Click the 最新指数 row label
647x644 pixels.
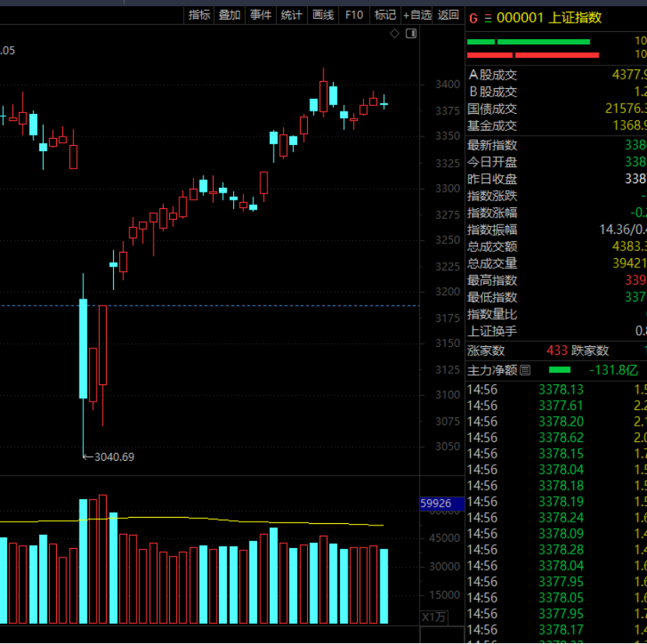(x=492, y=145)
